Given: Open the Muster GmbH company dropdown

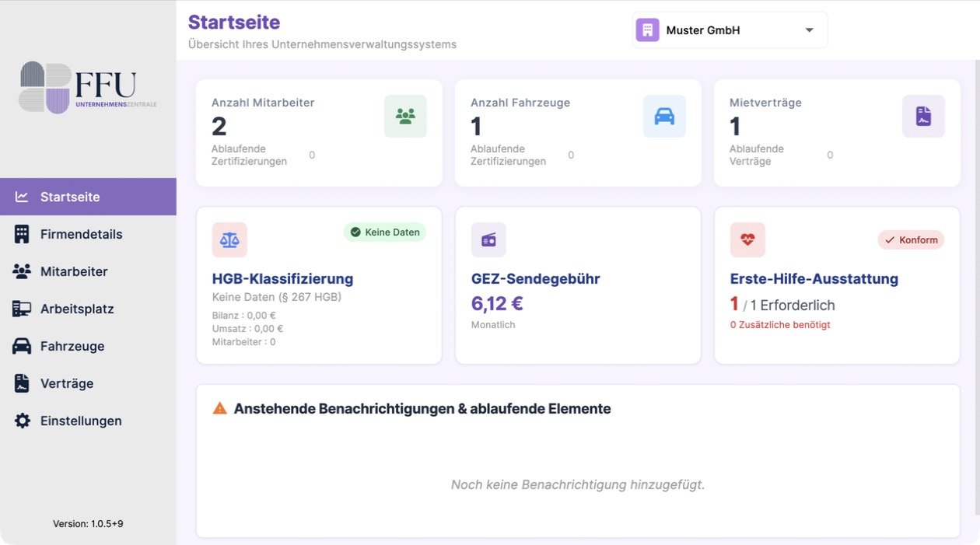Looking at the screenshot, I should point(730,30).
